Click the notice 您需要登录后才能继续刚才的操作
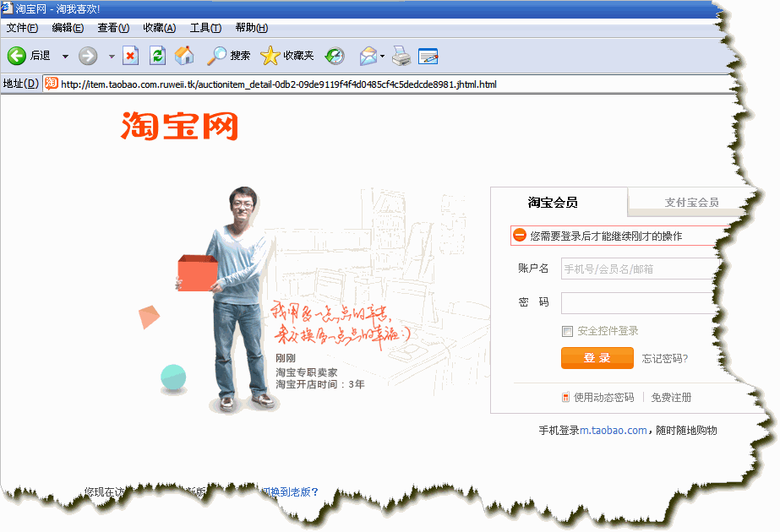The width and height of the screenshot is (780, 532). tap(607, 236)
